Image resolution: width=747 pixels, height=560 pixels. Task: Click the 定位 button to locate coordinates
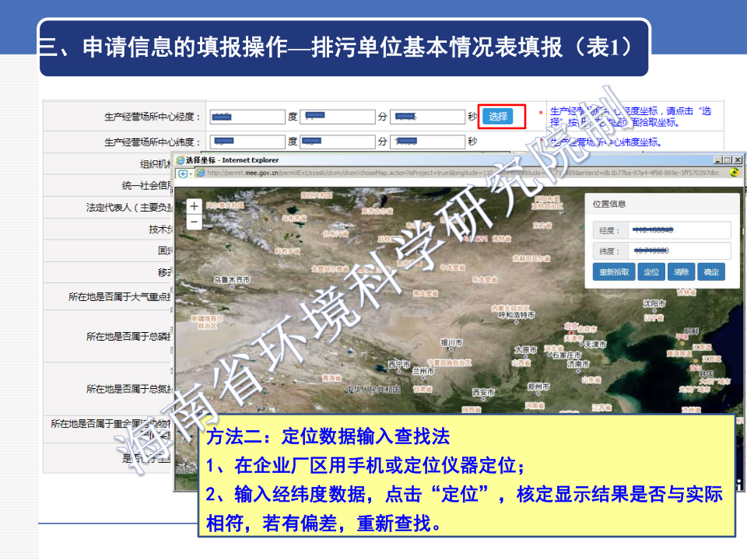point(651,272)
